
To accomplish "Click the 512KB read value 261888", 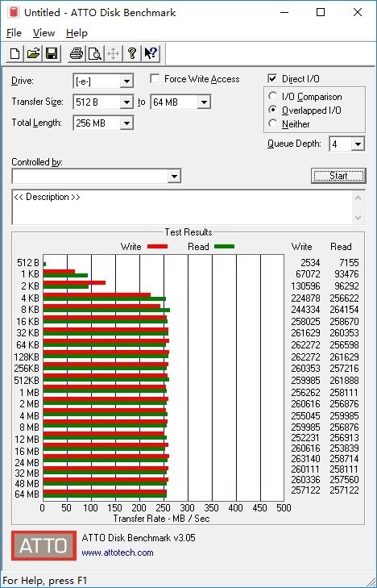I will click(344, 381).
